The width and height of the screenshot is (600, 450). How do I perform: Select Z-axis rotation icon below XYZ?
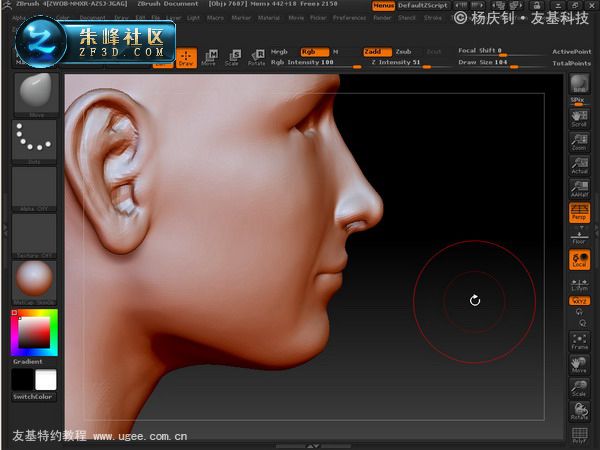click(x=583, y=323)
